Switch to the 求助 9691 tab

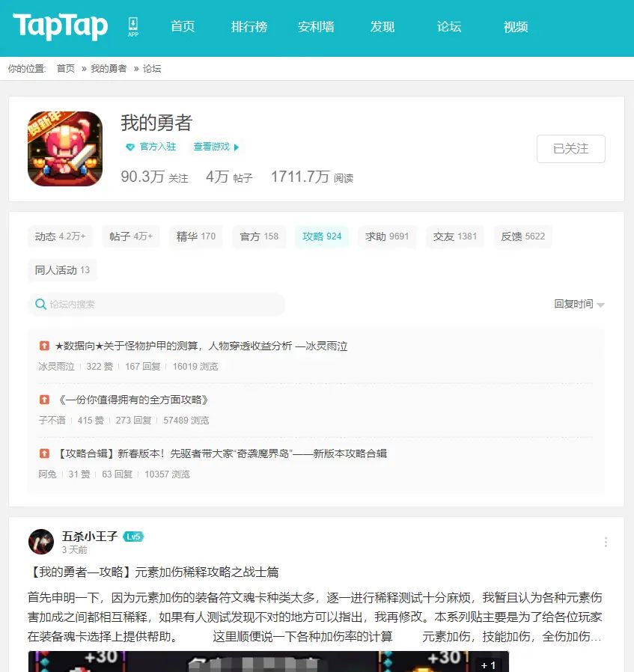click(x=387, y=236)
